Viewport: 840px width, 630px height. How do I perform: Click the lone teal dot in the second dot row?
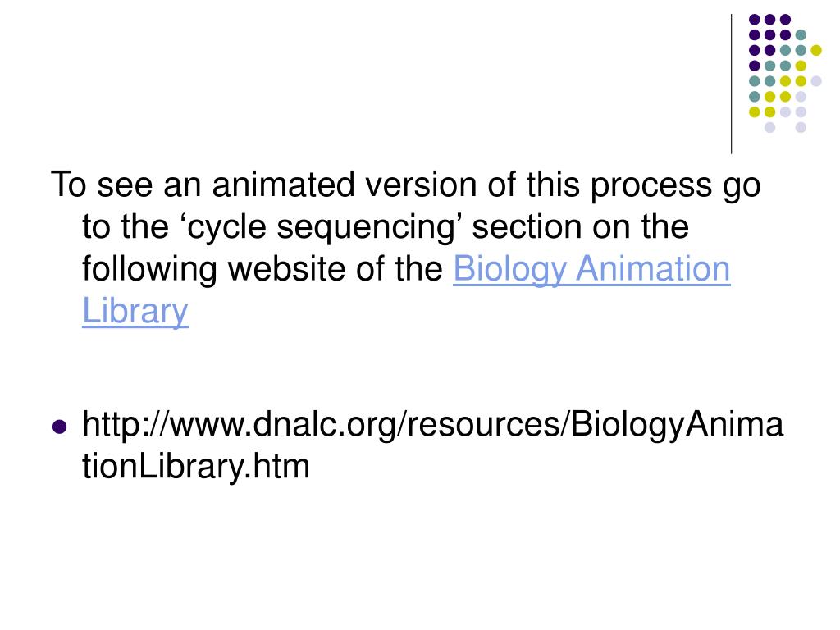pyautogui.click(x=801, y=34)
